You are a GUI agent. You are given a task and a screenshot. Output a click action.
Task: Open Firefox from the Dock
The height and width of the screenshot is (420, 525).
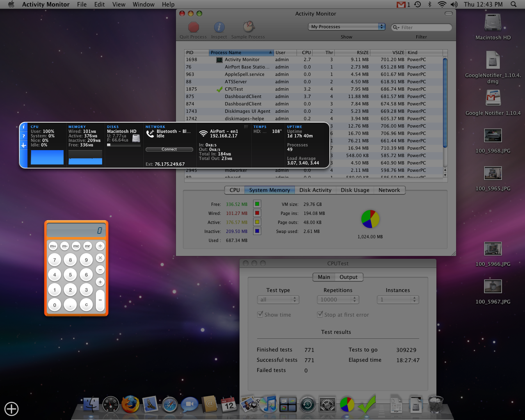(x=130, y=404)
